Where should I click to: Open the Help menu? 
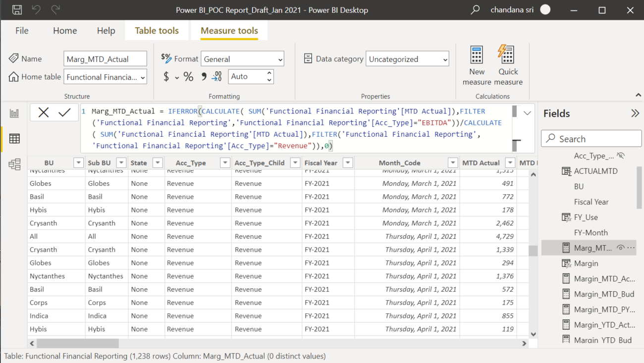106,30
